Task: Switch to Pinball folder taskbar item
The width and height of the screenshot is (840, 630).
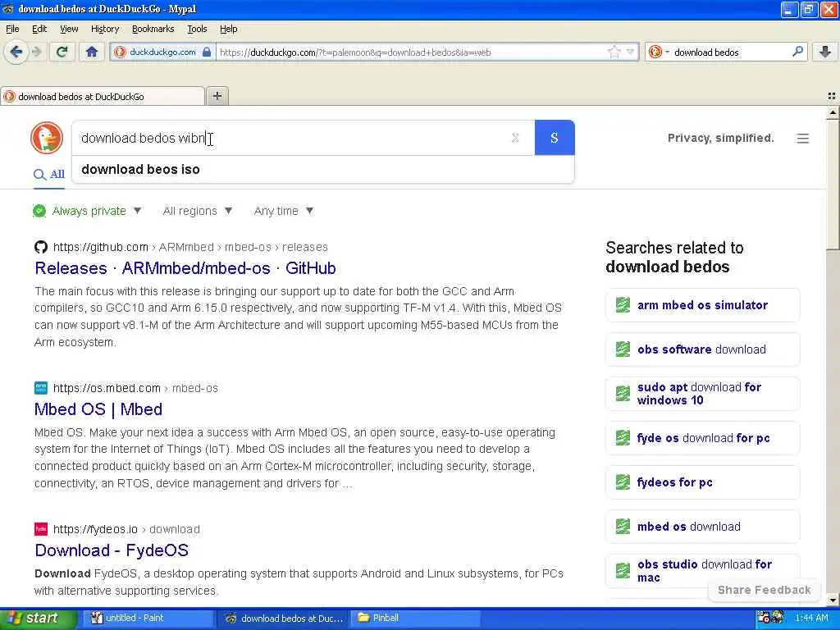Action: pos(415,619)
